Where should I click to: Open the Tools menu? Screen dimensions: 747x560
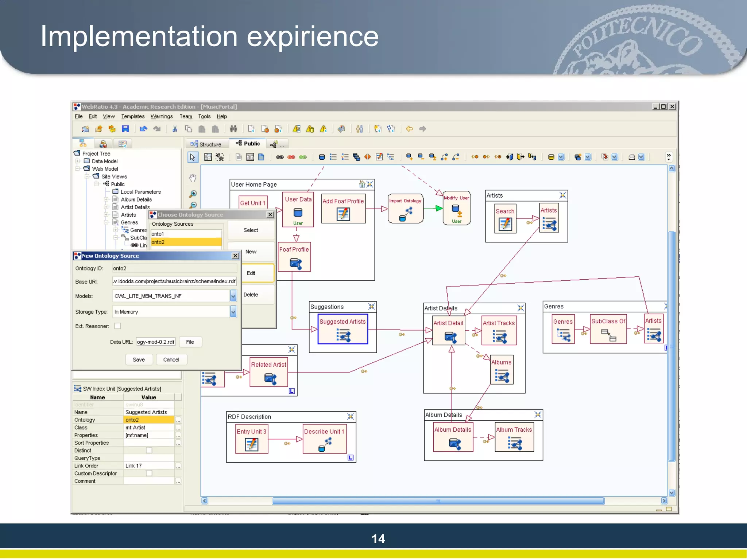coord(204,116)
